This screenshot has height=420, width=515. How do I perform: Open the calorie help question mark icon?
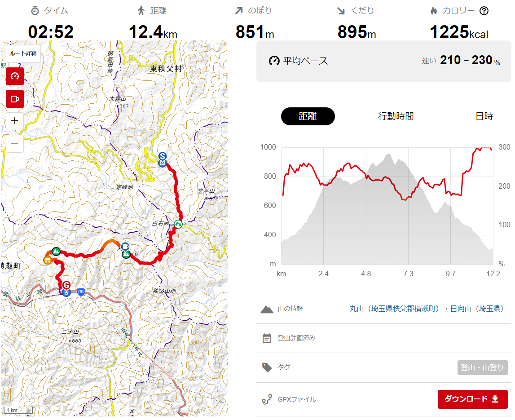point(484,11)
